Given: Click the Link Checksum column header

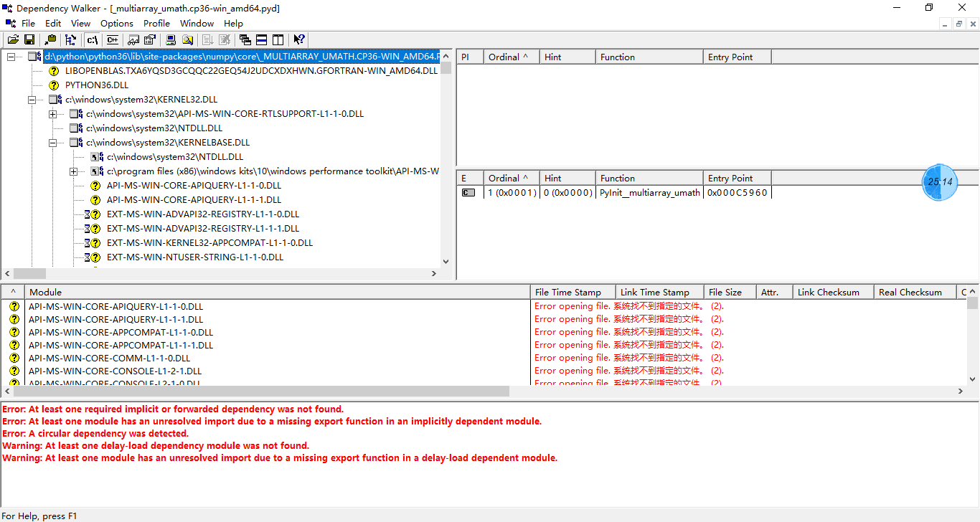Looking at the screenshot, I should click(x=833, y=293).
